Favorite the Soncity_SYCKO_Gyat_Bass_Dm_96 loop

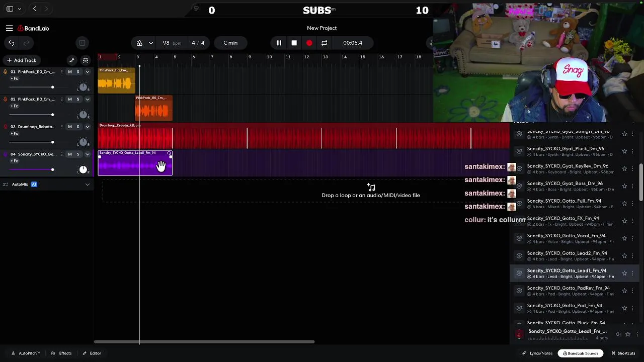click(624, 186)
